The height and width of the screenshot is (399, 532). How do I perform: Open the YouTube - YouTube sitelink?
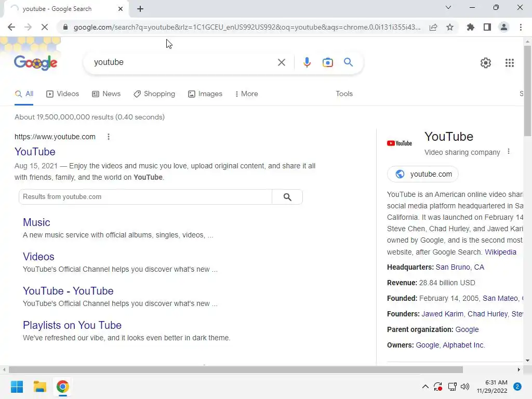click(x=68, y=291)
